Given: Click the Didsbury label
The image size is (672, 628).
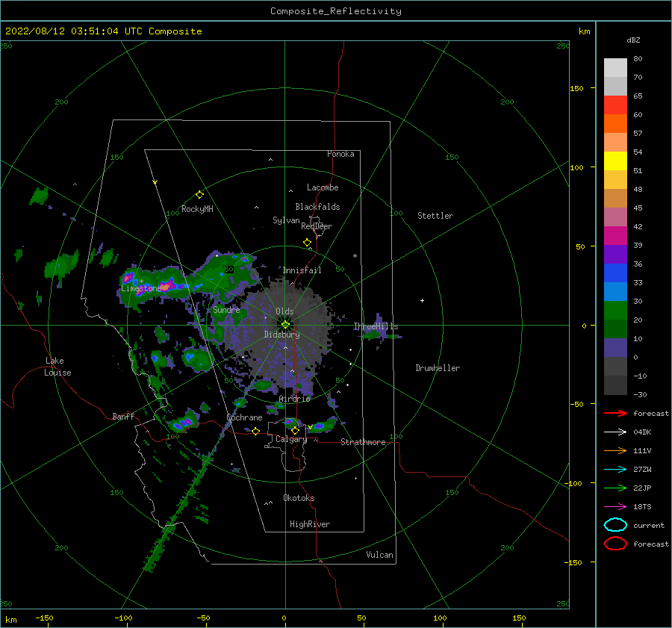Looking at the screenshot, I should [282, 335].
